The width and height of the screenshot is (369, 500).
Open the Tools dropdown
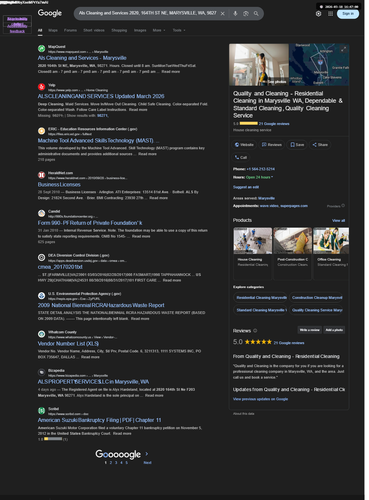(179, 30)
